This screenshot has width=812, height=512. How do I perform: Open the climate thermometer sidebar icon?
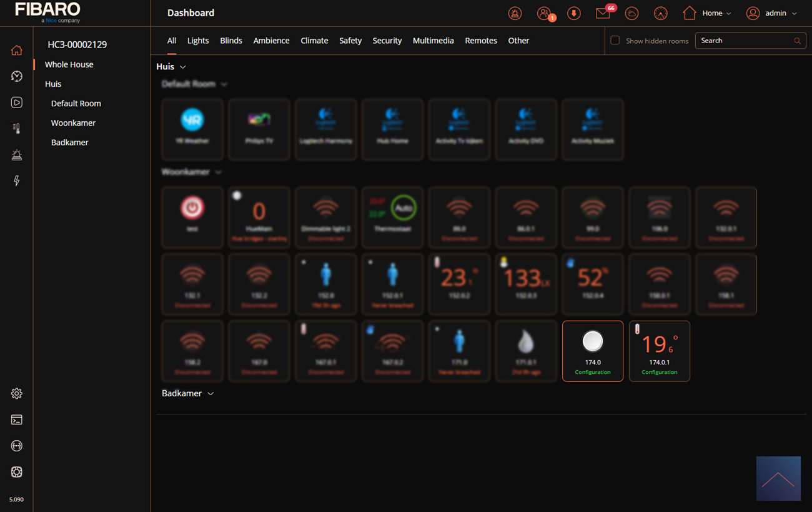click(17, 129)
